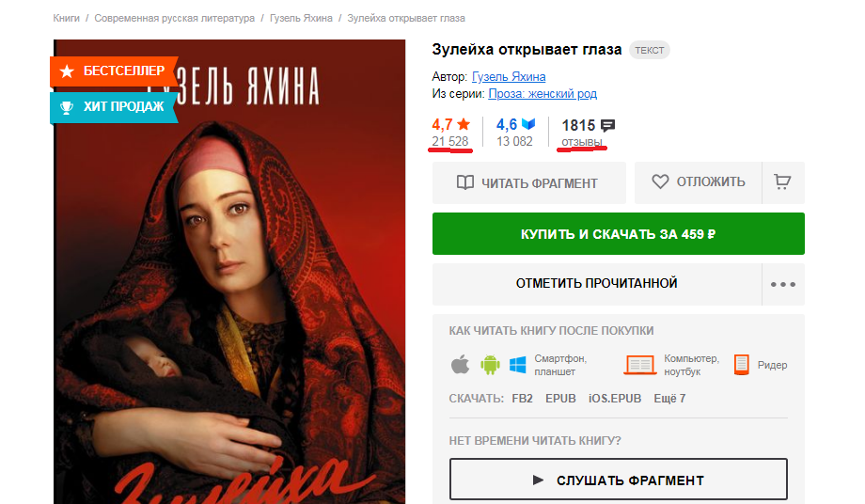Click the ЧИТАТЬ ФРАГМЕНТ button

529,183
